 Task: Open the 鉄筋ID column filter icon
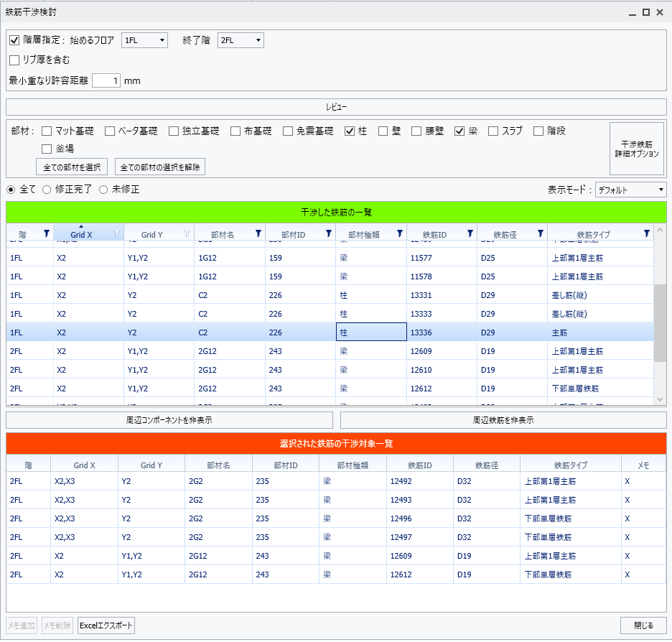tap(470, 233)
